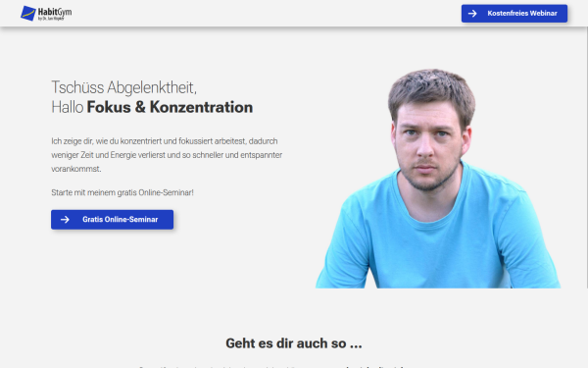The image size is (588, 368).
Task: Click the heading 'Geht es dir auch so ...'
Action: 294,343
